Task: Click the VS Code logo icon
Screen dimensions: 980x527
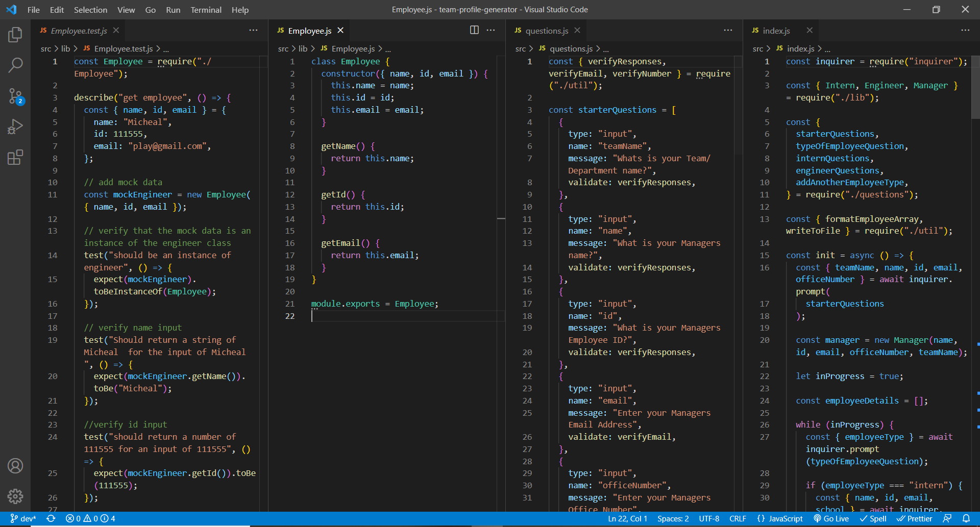Action: click(11, 10)
